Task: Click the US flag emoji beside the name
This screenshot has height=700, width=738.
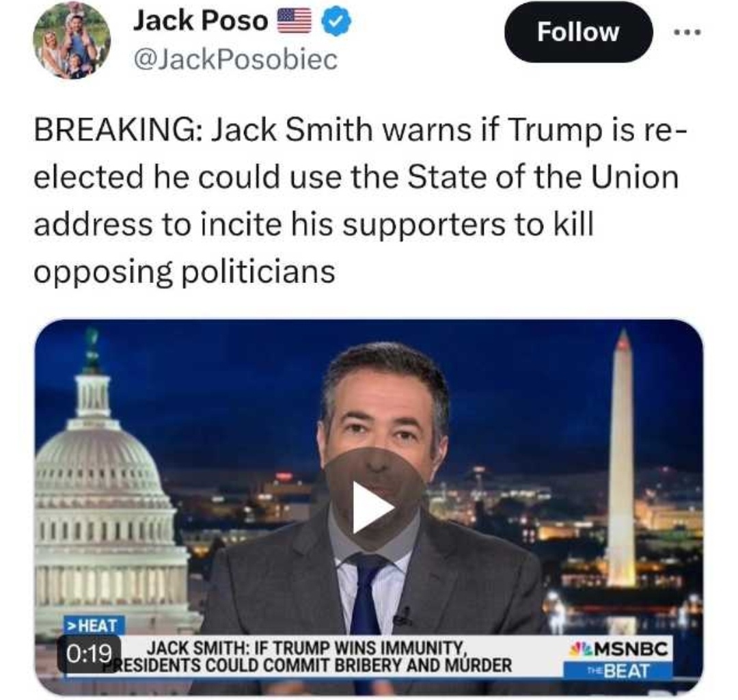Action: point(295,22)
